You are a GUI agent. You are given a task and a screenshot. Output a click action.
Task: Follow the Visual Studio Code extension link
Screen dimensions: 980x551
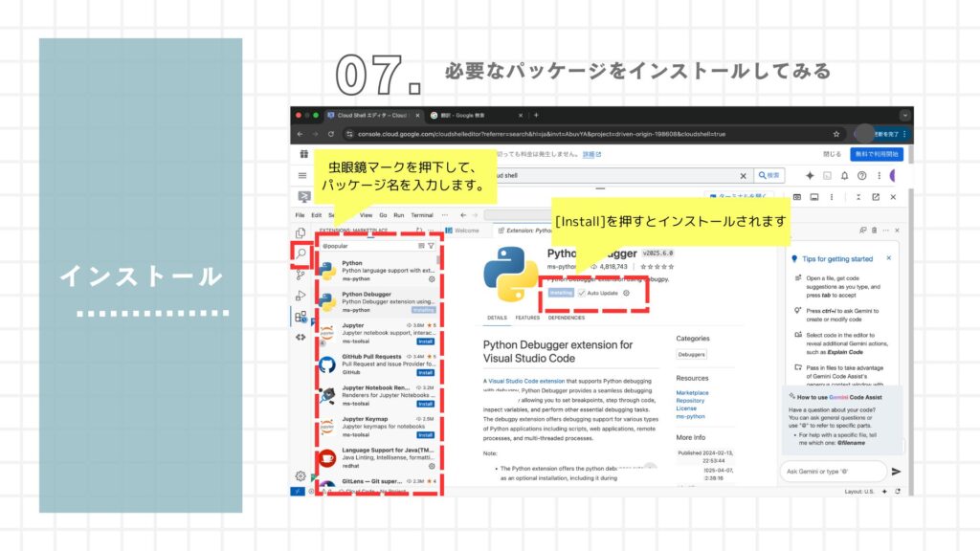pos(526,381)
